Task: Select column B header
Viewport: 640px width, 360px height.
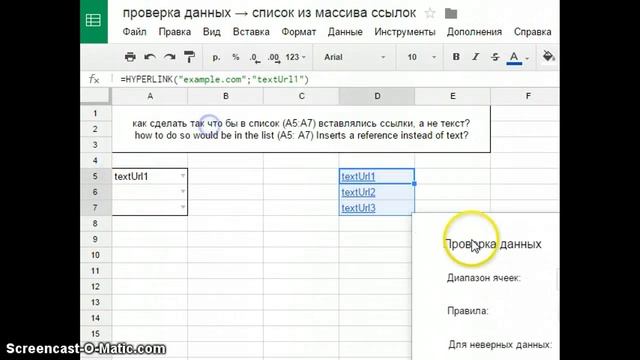Action: pos(225,96)
